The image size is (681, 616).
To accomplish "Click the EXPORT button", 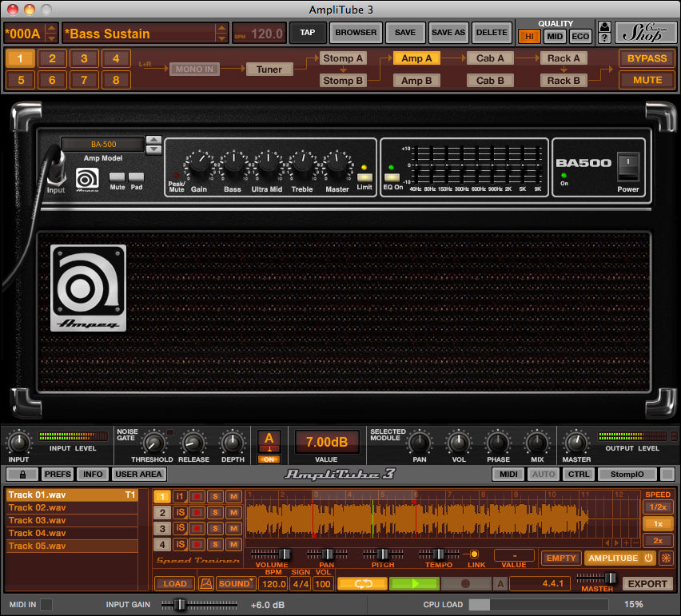I will 647,584.
